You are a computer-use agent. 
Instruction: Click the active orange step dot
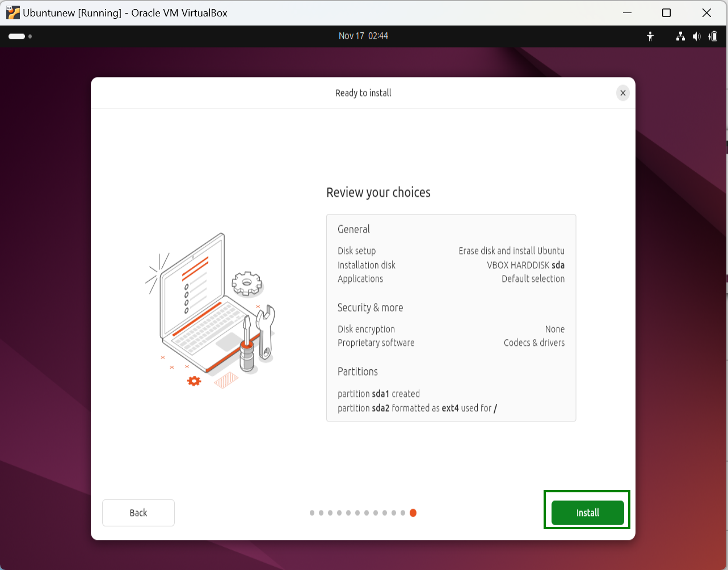[x=413, y=513]
